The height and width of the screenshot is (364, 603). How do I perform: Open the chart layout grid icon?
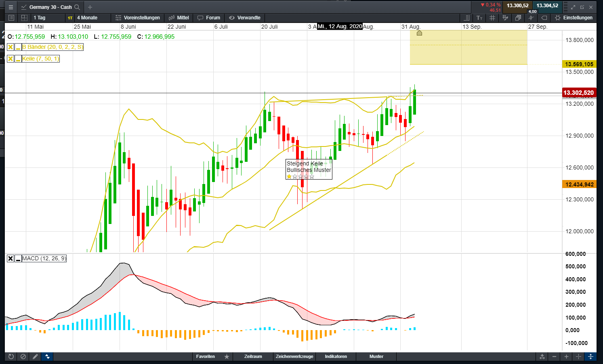pyautogui.click(x=24, y=18)
